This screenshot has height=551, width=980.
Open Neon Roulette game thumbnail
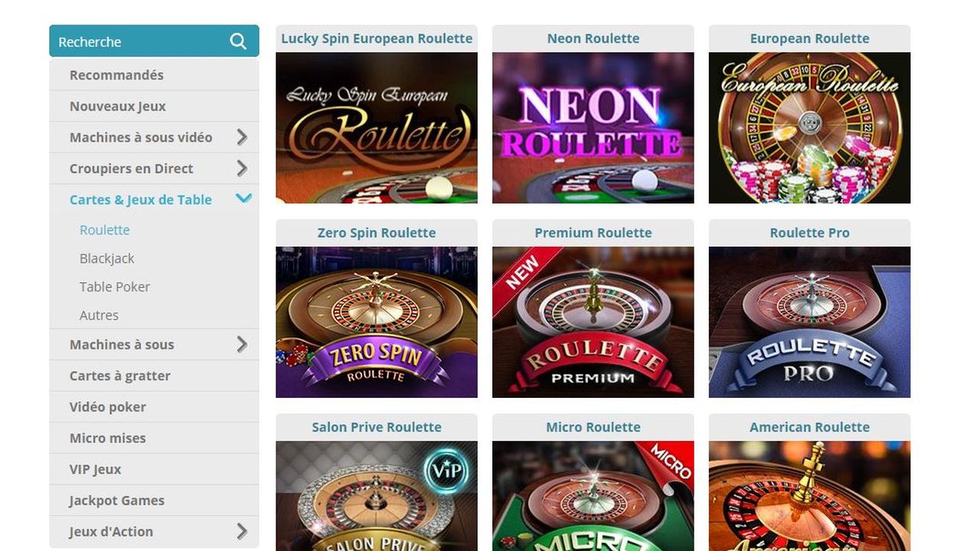593,128
